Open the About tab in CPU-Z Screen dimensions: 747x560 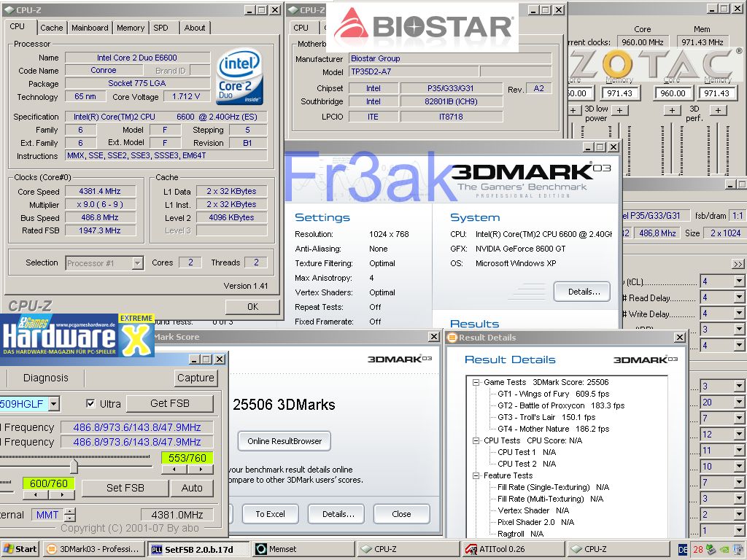195,28
